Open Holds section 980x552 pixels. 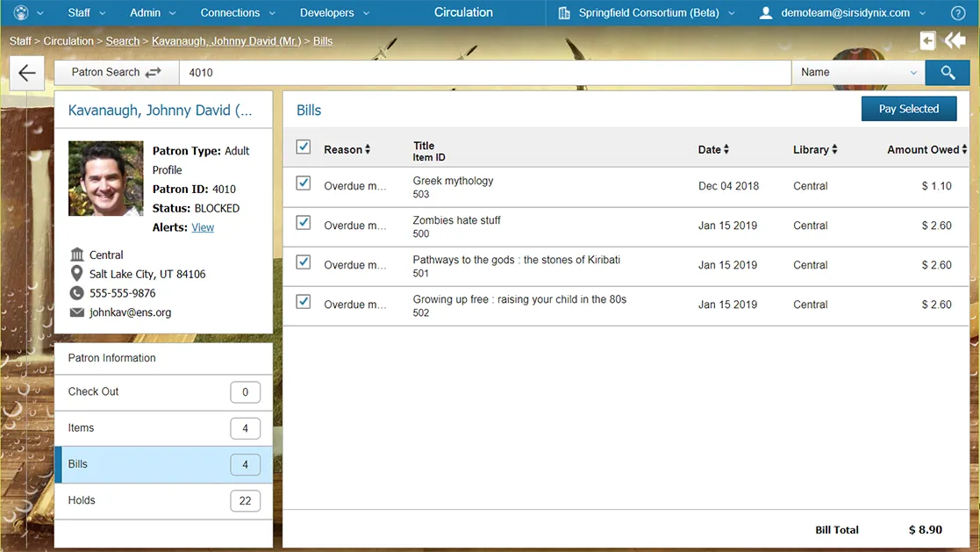[x=163, y=501]
